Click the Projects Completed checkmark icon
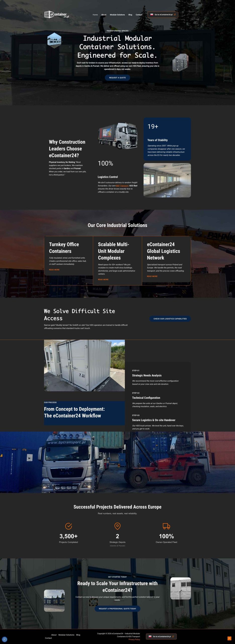 point(69,526)
